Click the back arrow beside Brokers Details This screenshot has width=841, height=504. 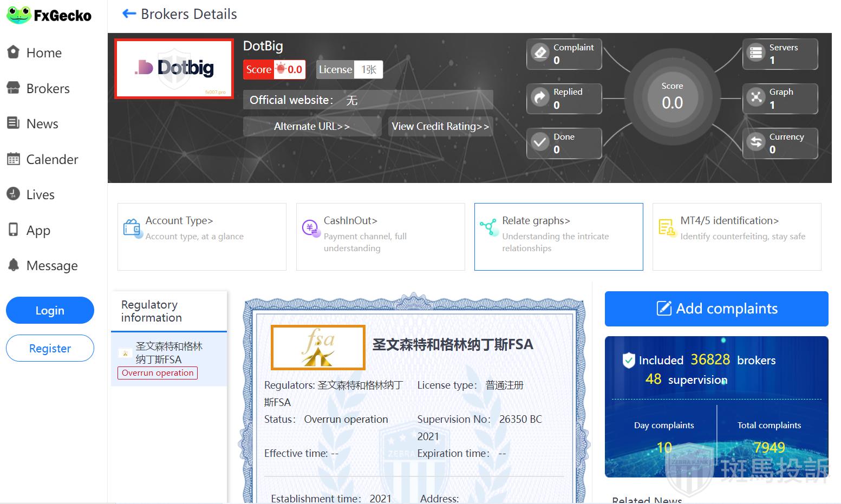[129, 14]
